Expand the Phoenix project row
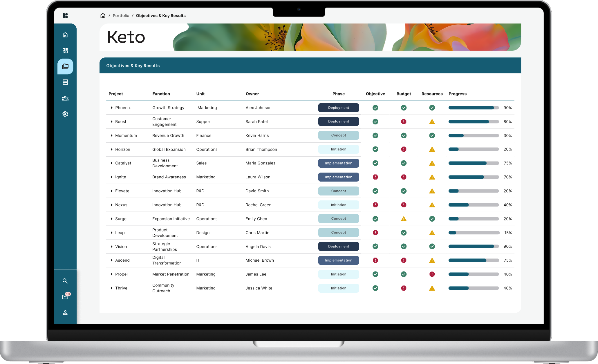 [x=111, y=108]
